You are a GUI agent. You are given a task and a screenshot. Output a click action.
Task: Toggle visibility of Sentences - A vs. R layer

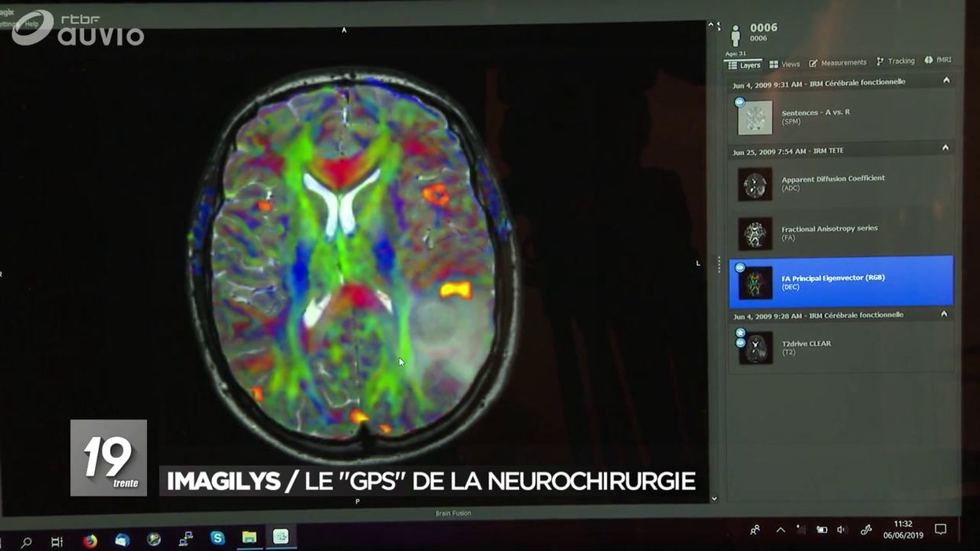pos(740,101)
